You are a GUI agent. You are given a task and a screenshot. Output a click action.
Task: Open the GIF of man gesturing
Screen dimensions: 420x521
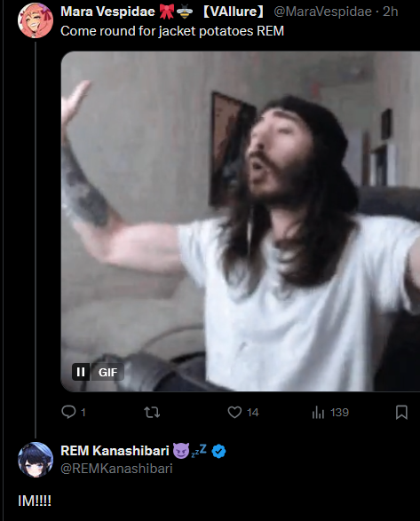point(241,221)
